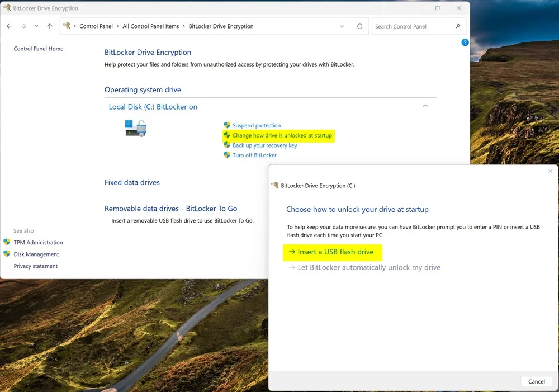Click the shield icon beside Suspend protection
Viewport: 559px width, 392px height.
coord(227,125)
